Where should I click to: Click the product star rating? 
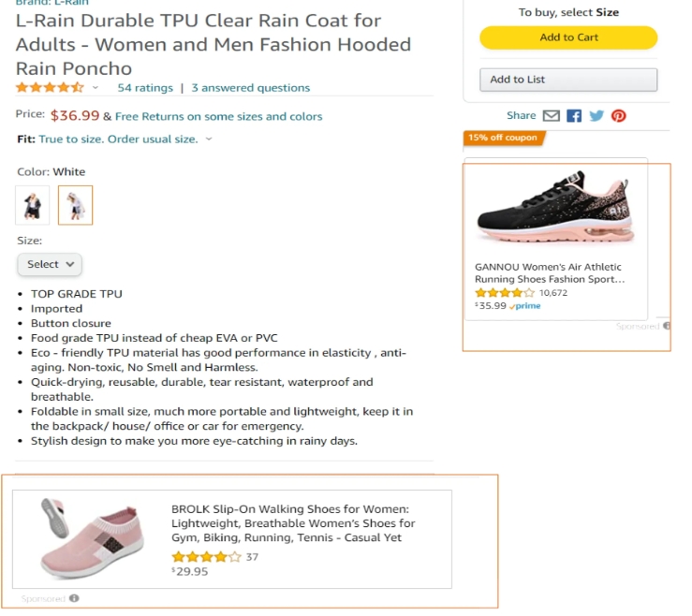pos(50,88)
